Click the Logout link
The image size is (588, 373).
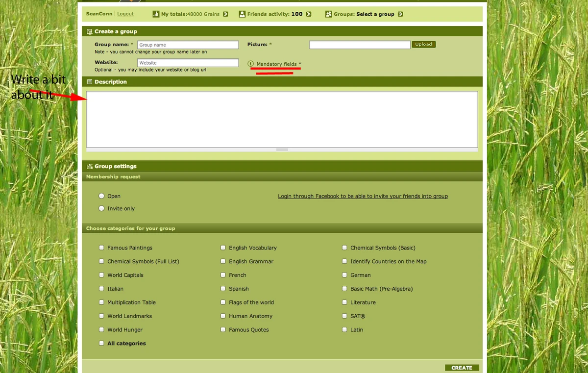coord(125,14)
